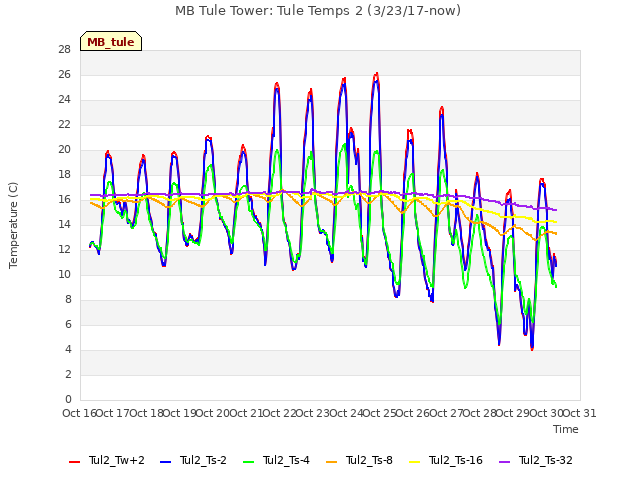
Task: Click the Oct 28 x-axis tick label
Action: [480, 413]
